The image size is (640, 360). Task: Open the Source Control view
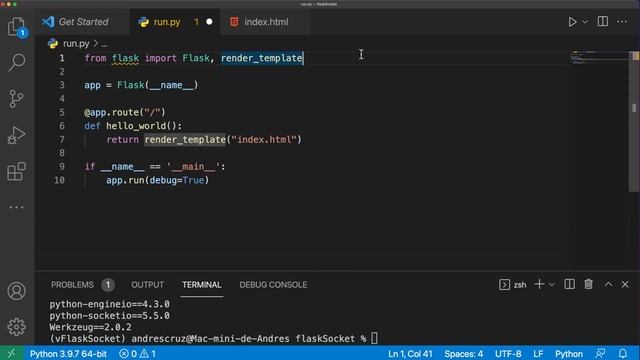coord(16,99)
